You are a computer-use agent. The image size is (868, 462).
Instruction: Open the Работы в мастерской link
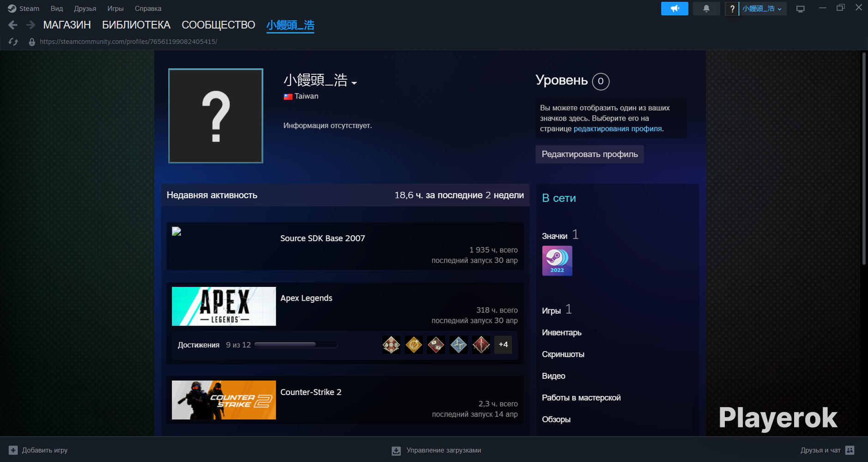pos(581,398)
